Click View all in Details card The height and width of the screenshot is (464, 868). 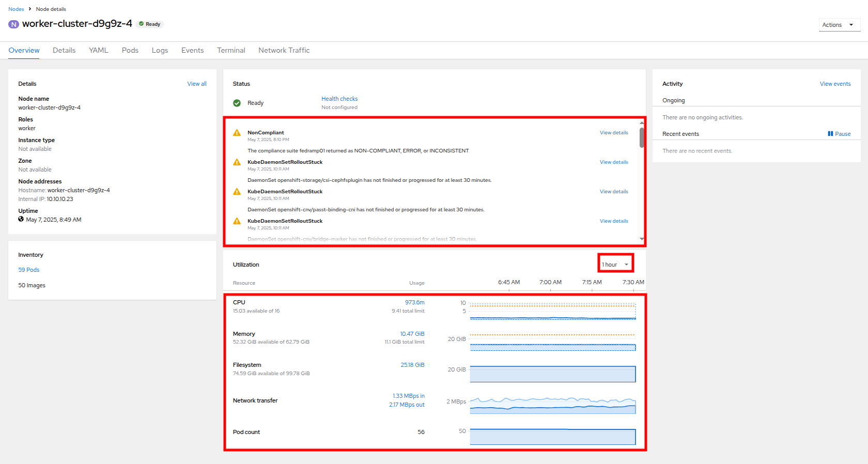(197, 84)
